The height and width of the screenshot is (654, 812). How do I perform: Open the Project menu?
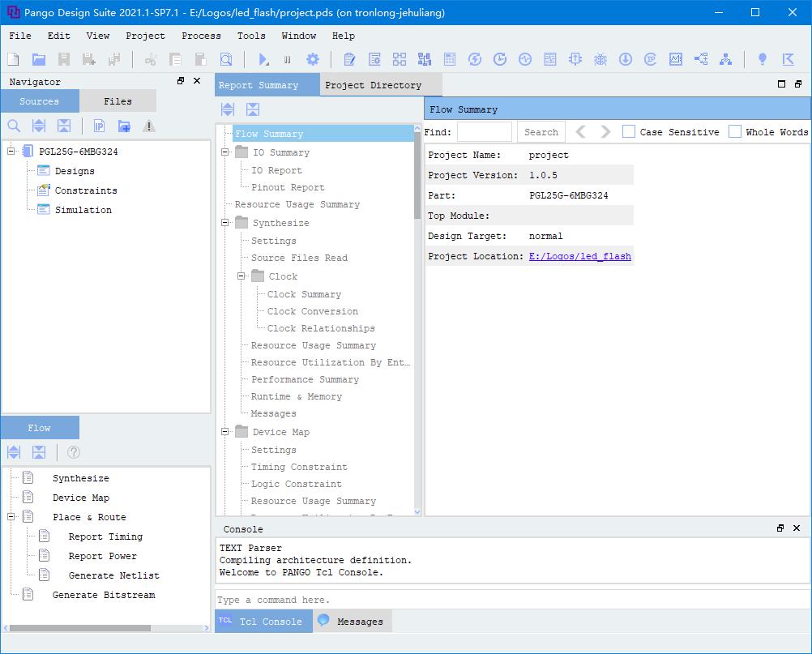pyautogui.click(x=145, y=36)
